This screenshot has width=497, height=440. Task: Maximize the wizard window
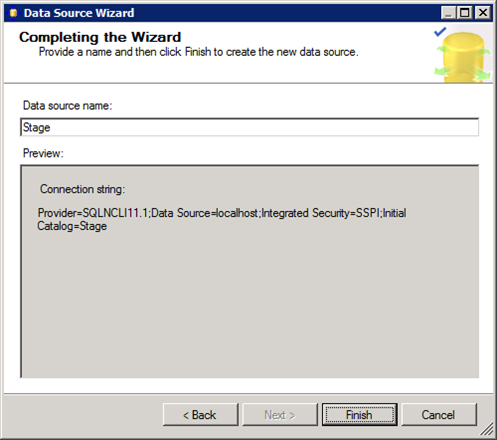pyautogui.click(x=465, y=13)
